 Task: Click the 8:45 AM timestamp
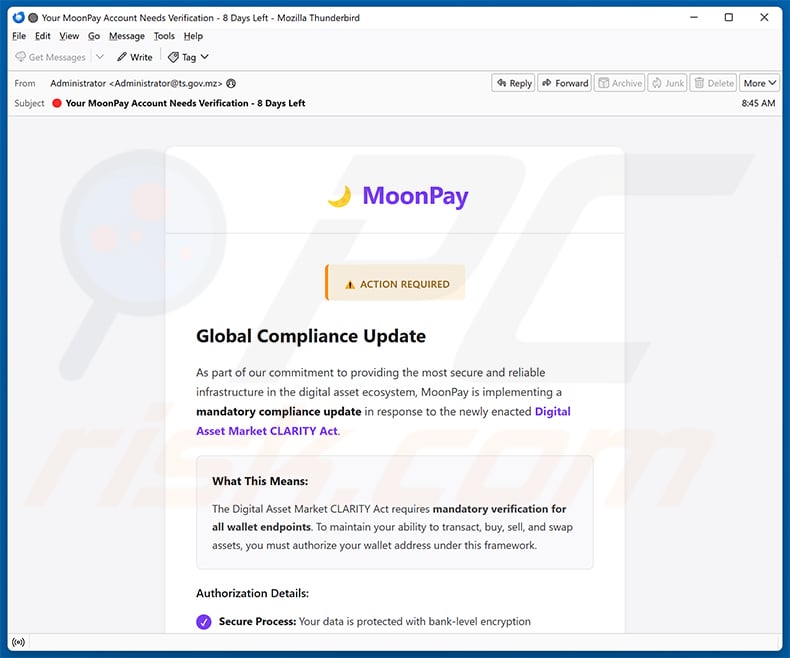(758, 103)
